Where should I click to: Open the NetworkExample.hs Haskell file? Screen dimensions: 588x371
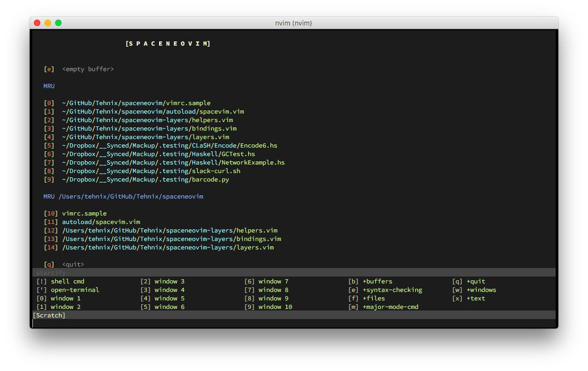(173, 162)
